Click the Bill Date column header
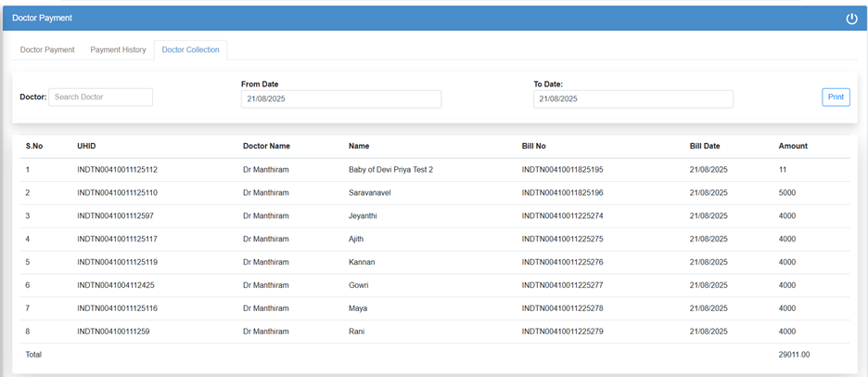Viewport: 868px width, 377px height. 705,146
